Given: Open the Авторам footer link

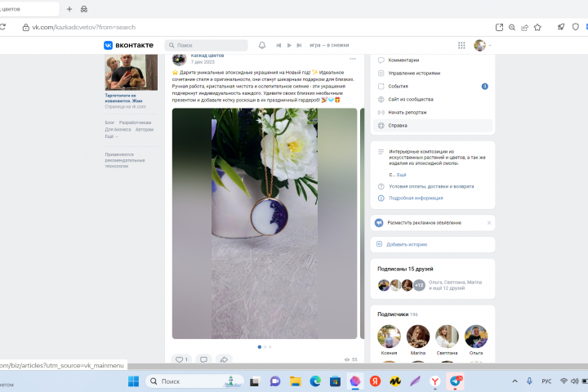Looking at the screenshot, I should pos(145,129).
